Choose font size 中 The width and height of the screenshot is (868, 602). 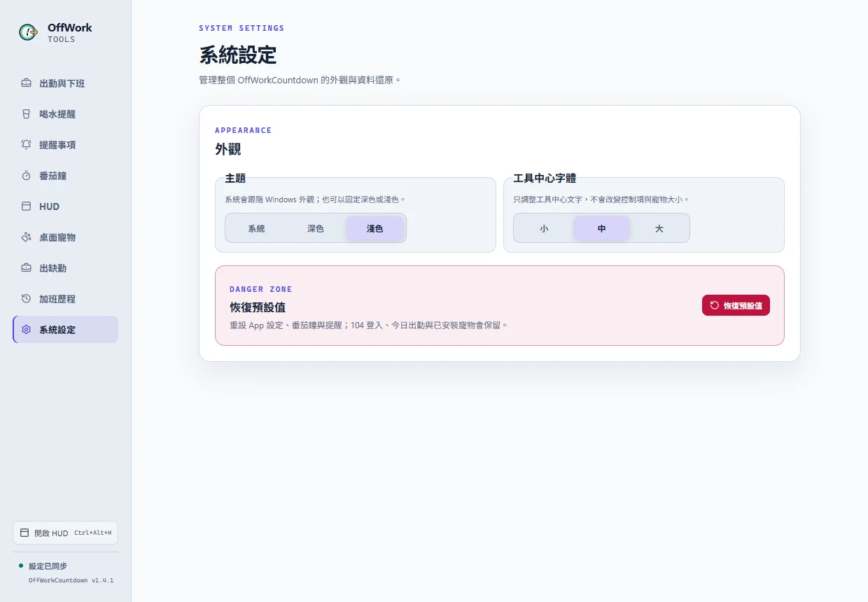click(x=601, y=228)
